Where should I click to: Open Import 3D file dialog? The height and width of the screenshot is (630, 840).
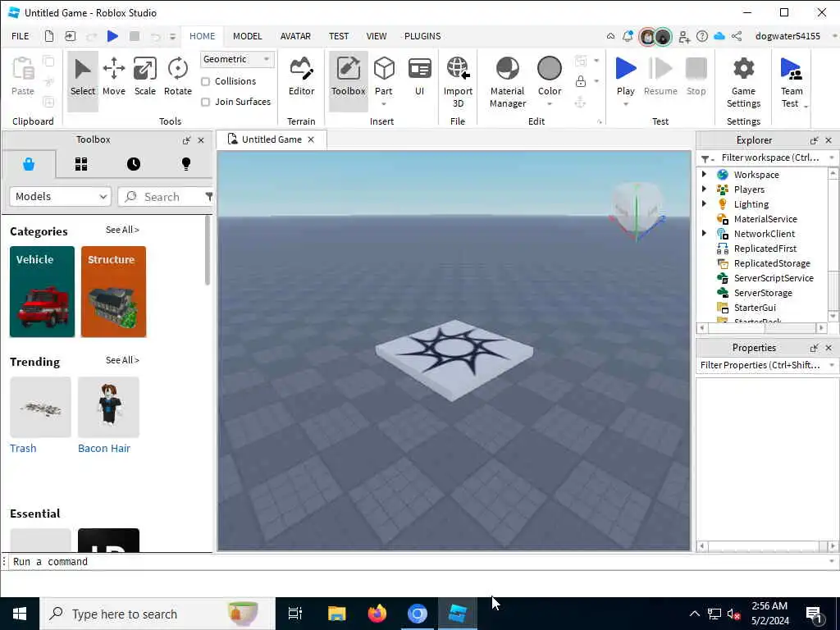(458, 82)
